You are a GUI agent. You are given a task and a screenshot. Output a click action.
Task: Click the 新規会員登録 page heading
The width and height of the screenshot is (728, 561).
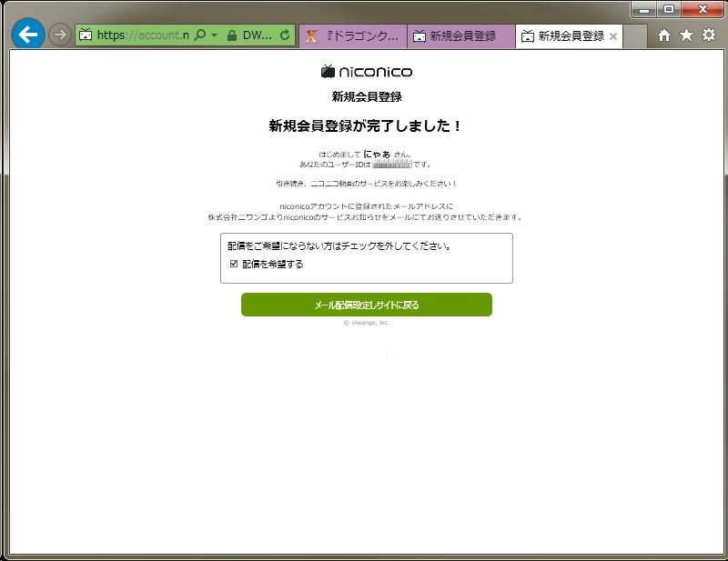tap(367, 96)
